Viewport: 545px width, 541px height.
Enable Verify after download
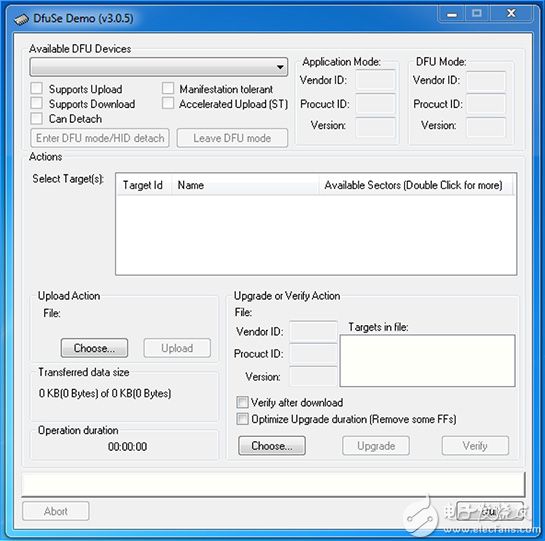pos(242,402)
